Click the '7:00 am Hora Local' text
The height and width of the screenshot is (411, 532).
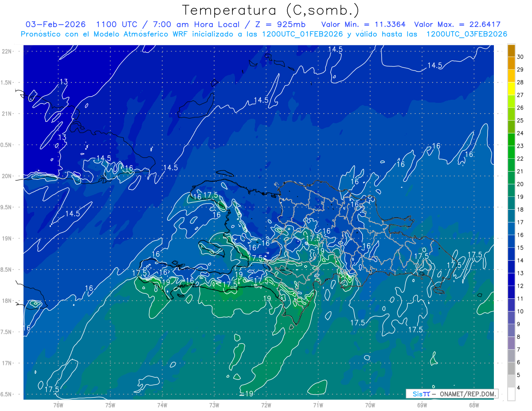196,24
